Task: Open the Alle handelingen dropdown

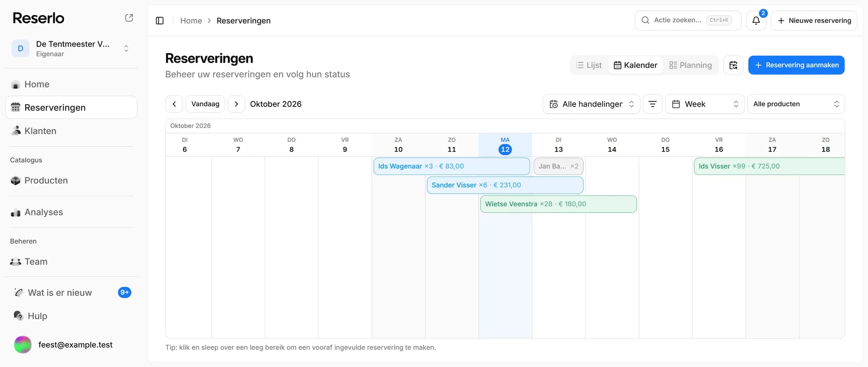Action: [591, 104]
